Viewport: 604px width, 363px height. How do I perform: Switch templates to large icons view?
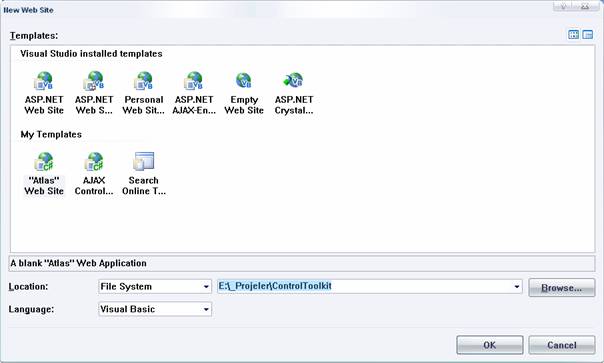(x=574, y=35)
